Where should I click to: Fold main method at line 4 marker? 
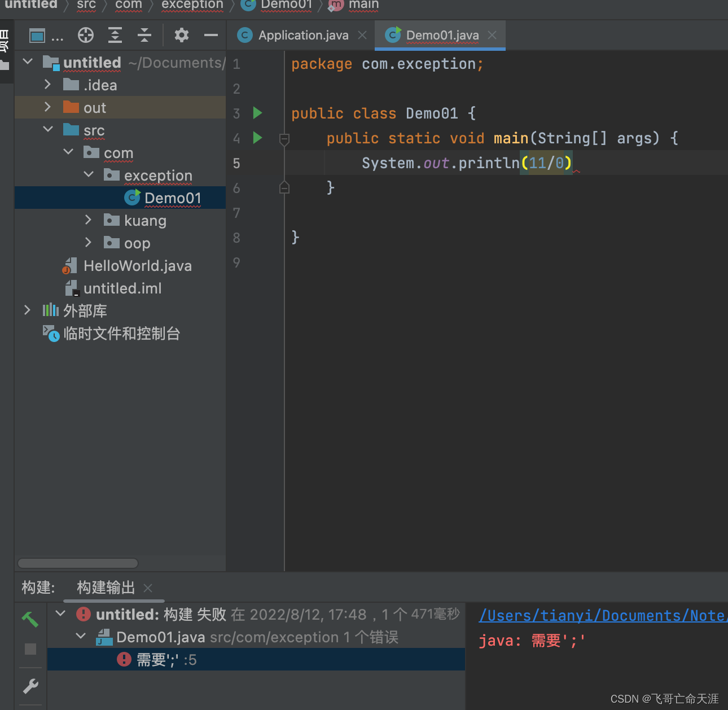[x=284, y=139]
